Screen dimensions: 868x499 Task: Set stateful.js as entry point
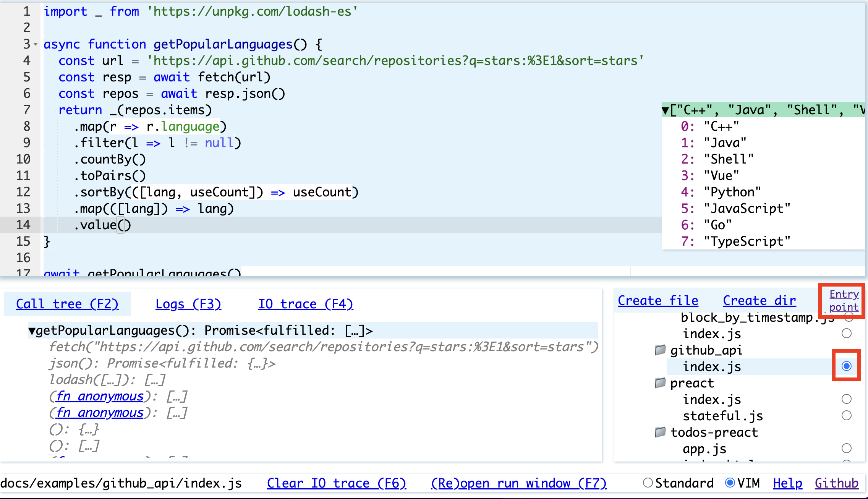pos(847,416)
